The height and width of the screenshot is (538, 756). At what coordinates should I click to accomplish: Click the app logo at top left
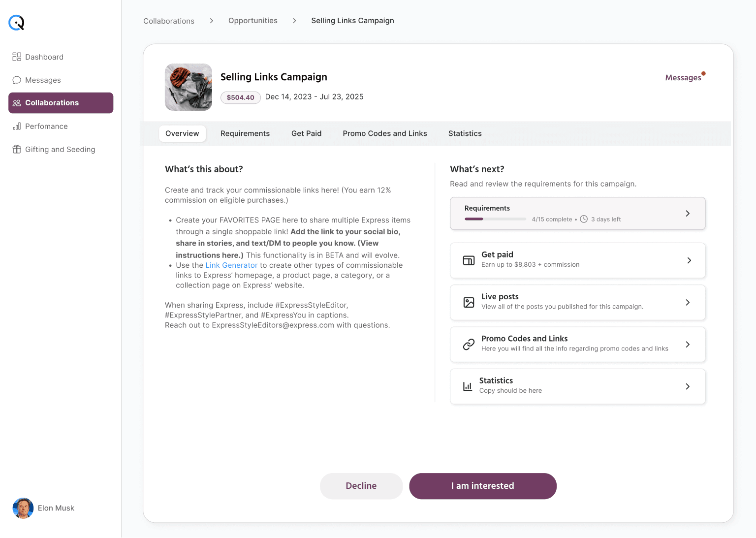point(16,23)
